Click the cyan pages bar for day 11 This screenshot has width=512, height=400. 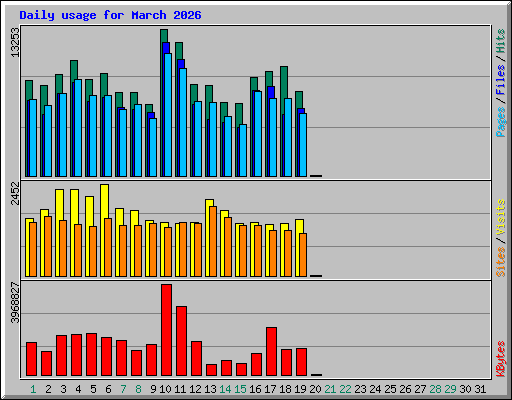tap(183, 122)
